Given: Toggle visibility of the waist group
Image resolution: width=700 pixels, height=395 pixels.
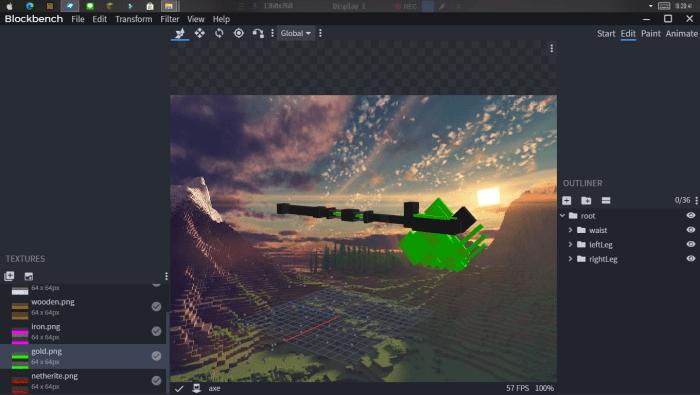Looking at the screenshot, I should click(x=691, y=230).
